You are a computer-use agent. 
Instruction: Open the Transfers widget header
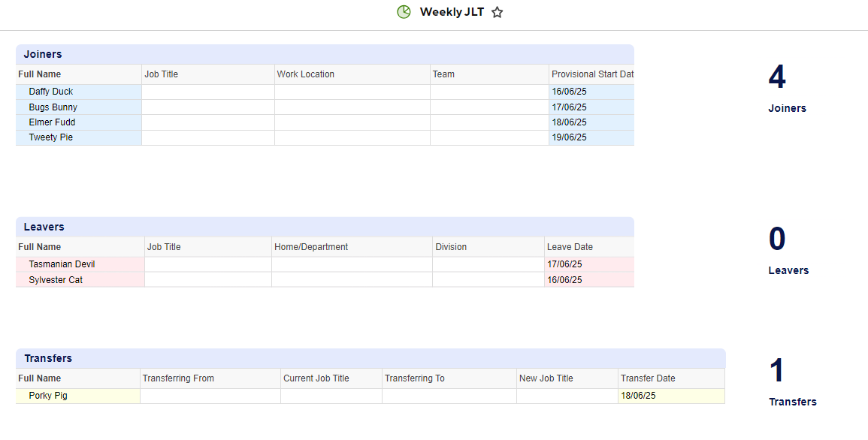[371, 358]
